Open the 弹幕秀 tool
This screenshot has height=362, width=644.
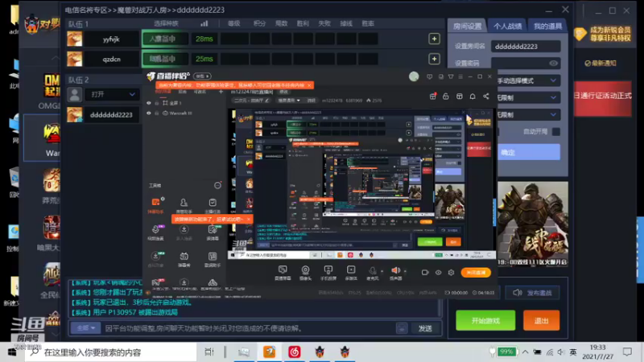pos(184,259)
